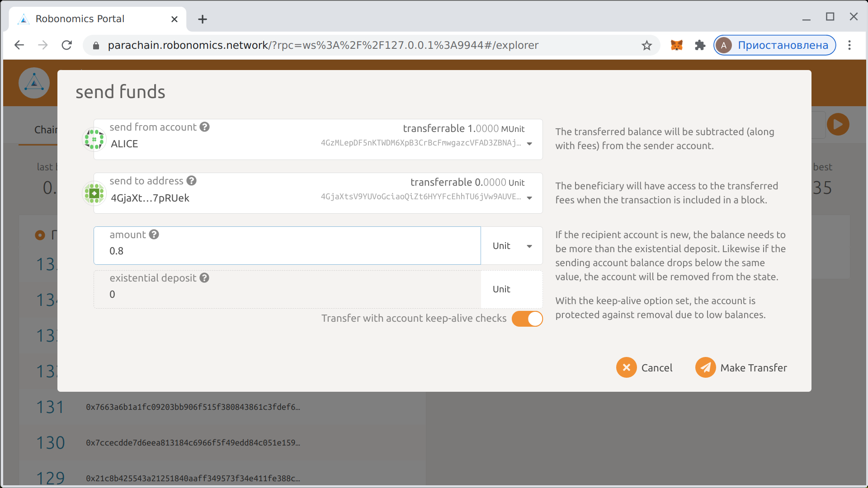Click the ALICE account name
Image resolution: width=868 pixels, height=488 pixels.
[x=124, y=144]
